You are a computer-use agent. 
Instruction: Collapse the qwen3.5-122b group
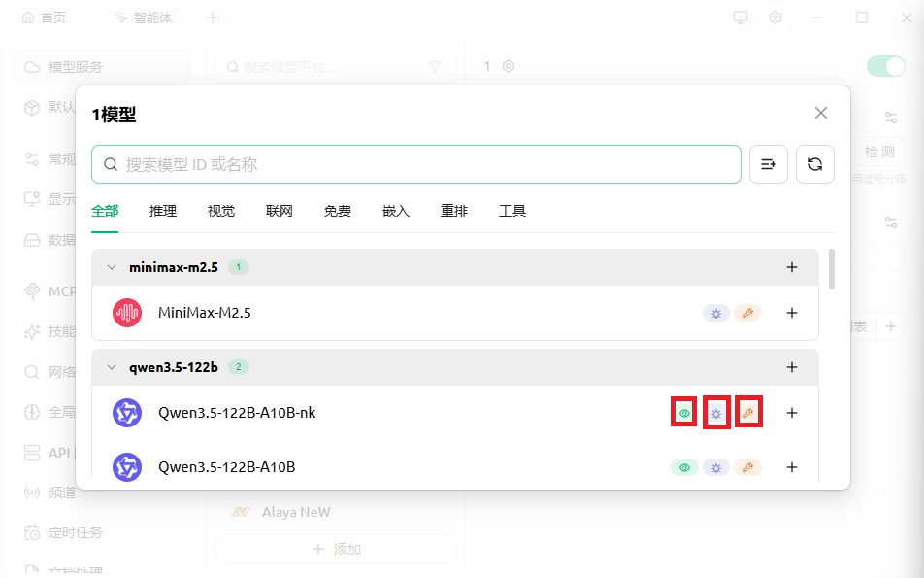(112, 367)
